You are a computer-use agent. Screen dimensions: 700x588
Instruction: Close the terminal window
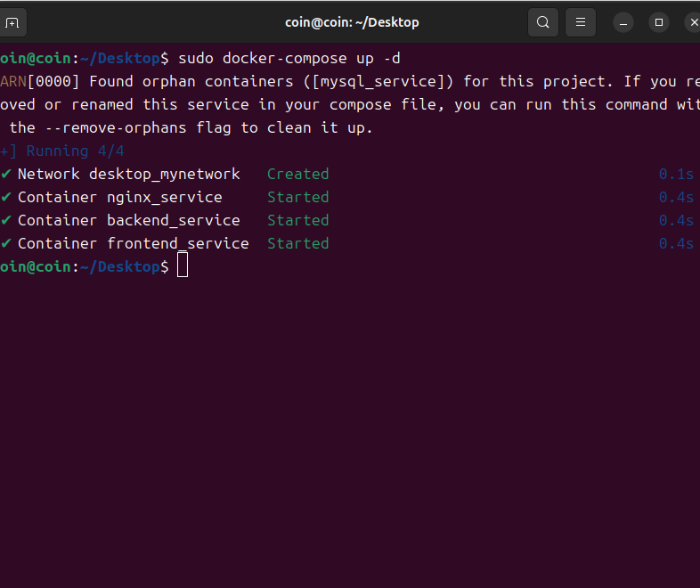[693, 22]
